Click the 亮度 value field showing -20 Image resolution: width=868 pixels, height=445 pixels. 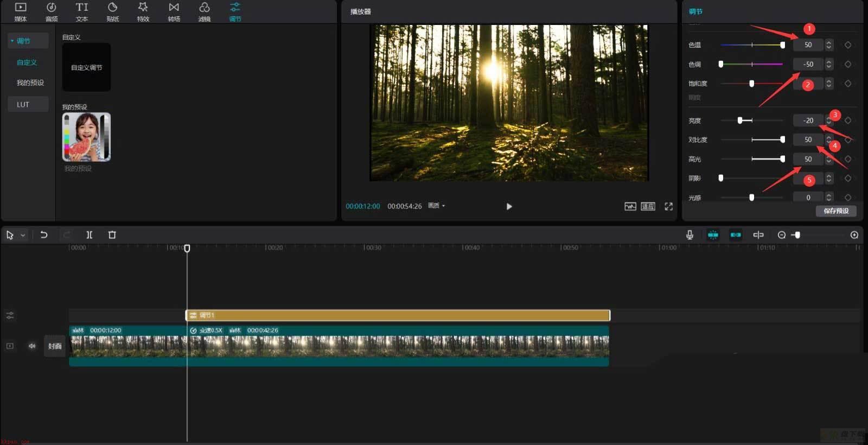[808, 120]
